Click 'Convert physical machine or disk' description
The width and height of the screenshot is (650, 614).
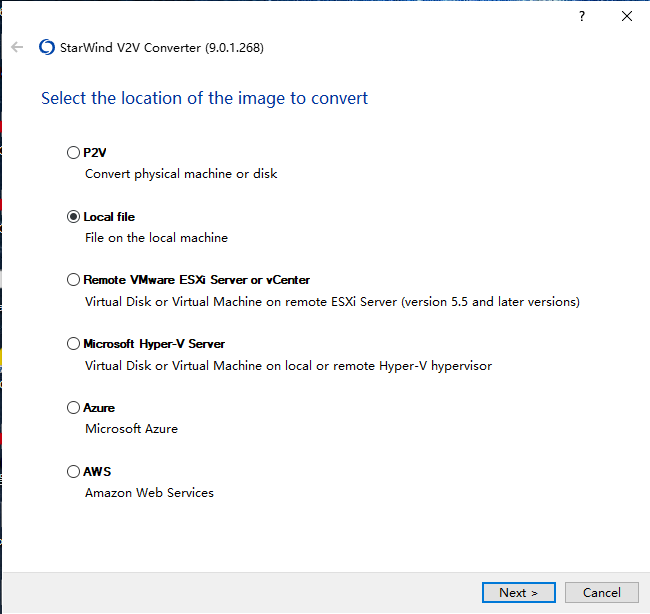(181, 174)
